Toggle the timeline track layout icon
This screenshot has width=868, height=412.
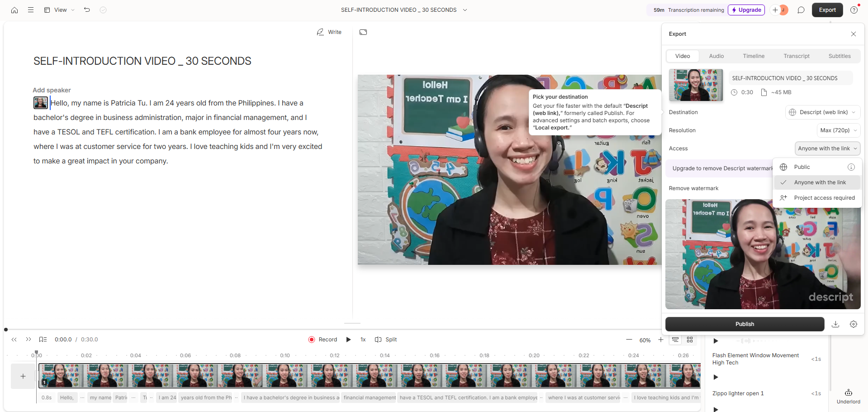pyautogui.click(x=675, y=340)
